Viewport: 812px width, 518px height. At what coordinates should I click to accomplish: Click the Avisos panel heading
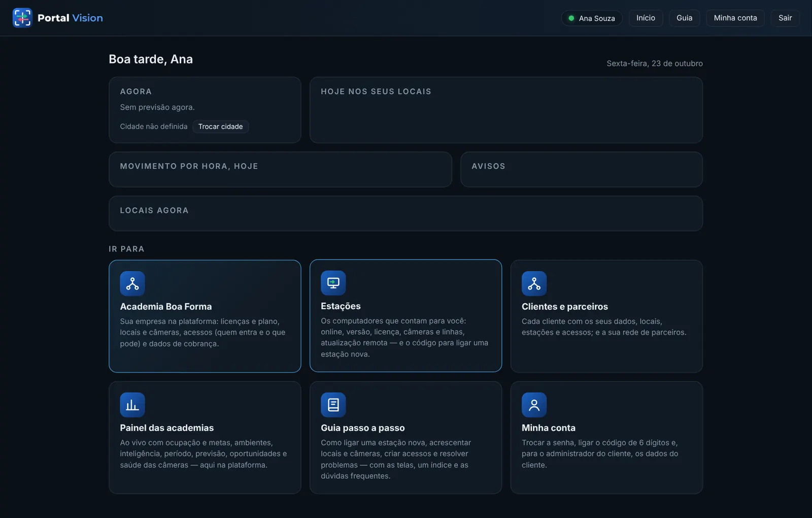click(488, 166)
